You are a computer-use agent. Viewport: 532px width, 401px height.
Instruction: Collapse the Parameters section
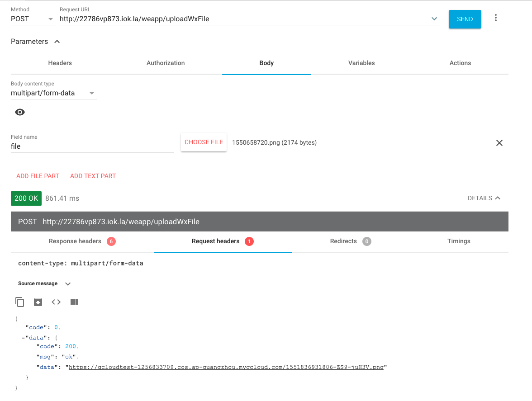(57, 41)
